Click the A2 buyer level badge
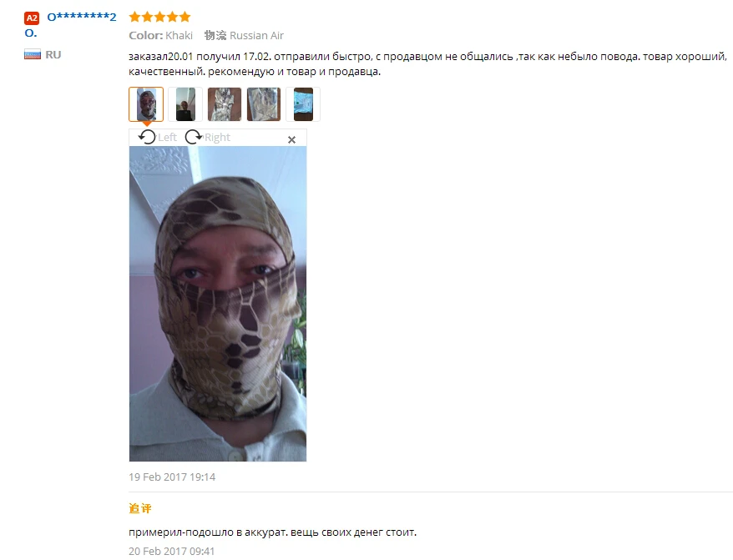This screenshot has width=733, height=560. [32, 18]
